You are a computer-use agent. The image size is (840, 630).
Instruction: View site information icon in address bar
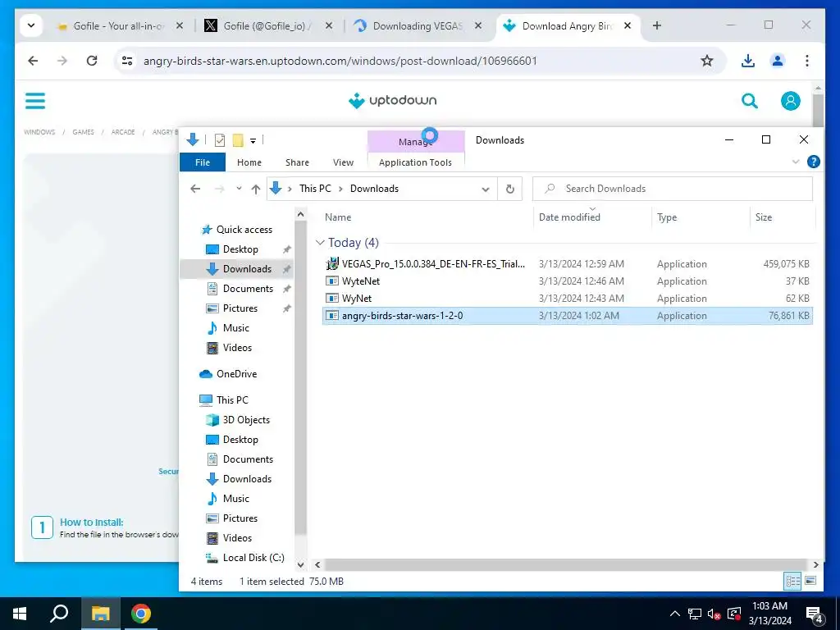[x=127, y=61]
